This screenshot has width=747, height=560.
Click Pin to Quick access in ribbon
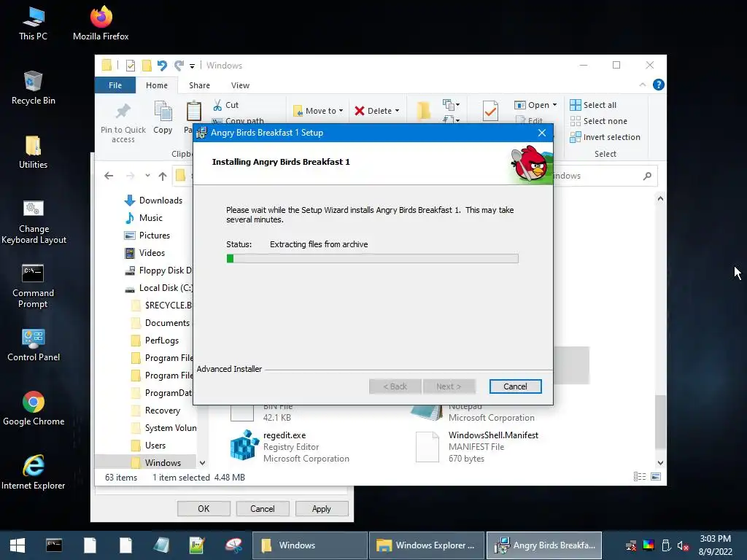pyautogui.click(x=123, y=122)
